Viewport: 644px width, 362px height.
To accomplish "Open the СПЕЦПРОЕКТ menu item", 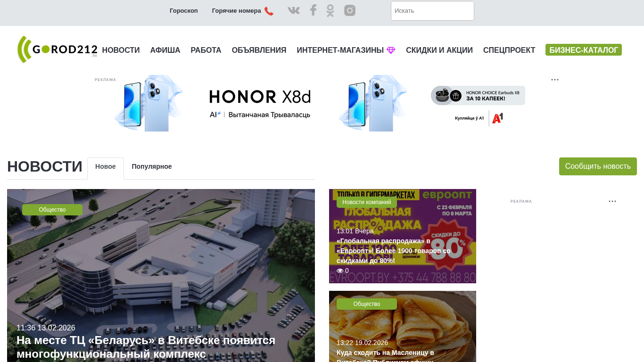I will tap(509, 50).
